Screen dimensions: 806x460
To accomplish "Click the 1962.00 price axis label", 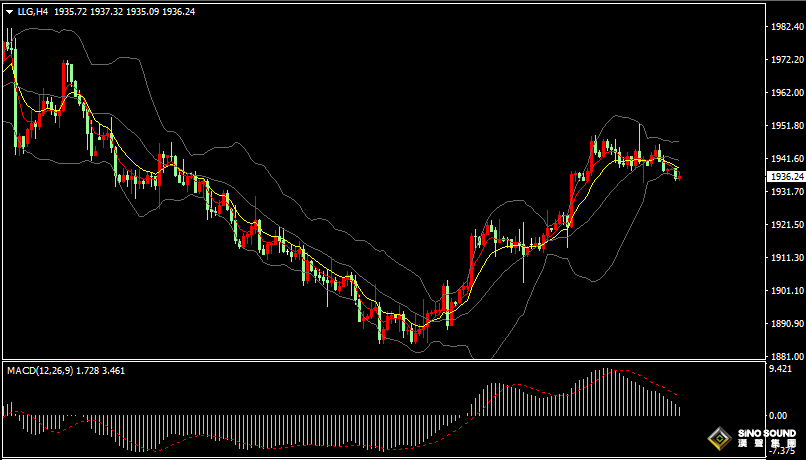I will [782, 93].
